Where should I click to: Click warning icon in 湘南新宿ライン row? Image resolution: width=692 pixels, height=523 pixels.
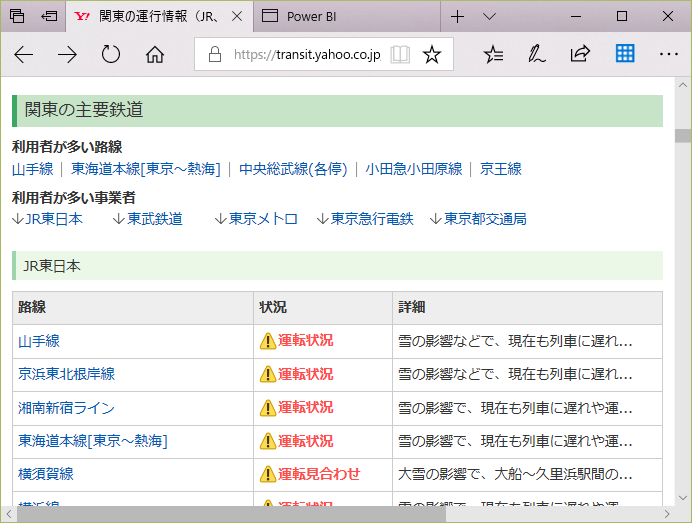pyautogui.click(x=268, y=408)
